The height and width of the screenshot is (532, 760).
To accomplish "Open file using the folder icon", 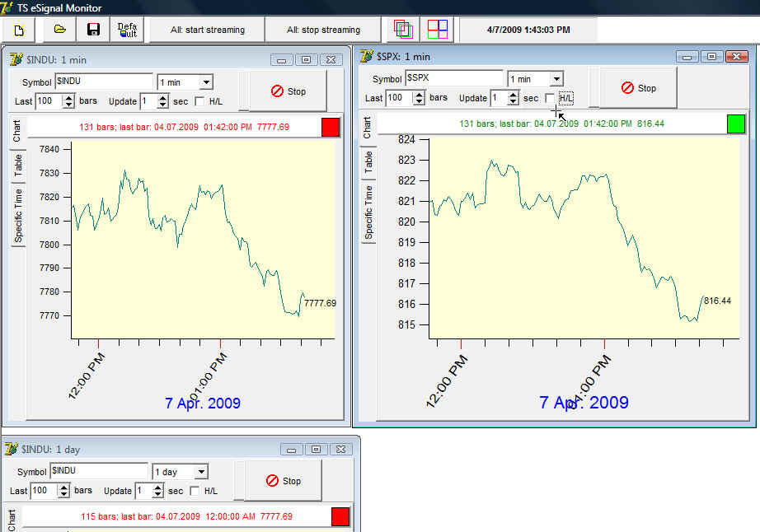I will click(59, 30).
